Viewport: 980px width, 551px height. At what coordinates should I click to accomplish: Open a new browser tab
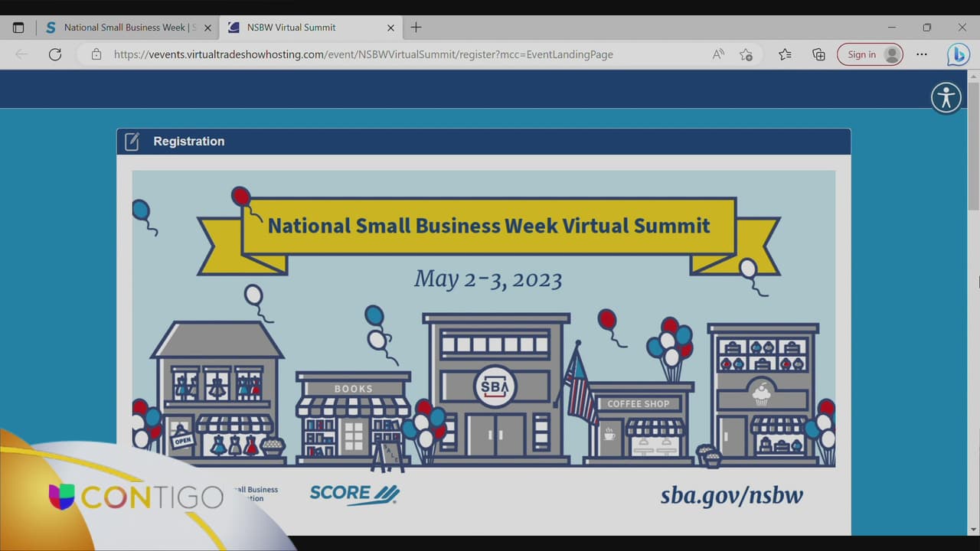416,28
